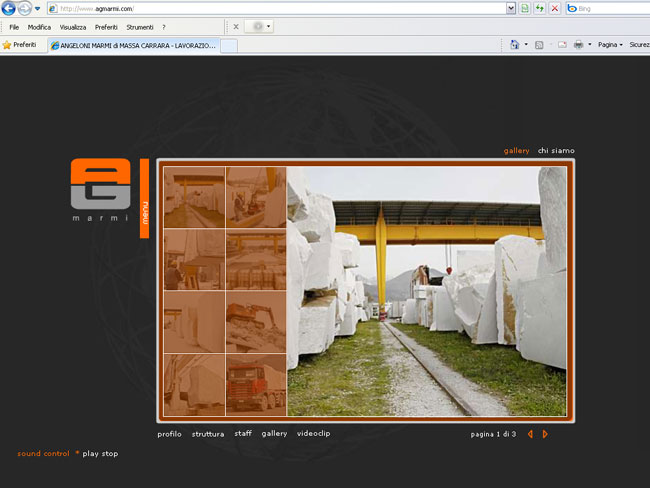Select the stacked blocks under gantry thumbnail
The height and width of the screenshot is (488, 650).
point(256,260)
